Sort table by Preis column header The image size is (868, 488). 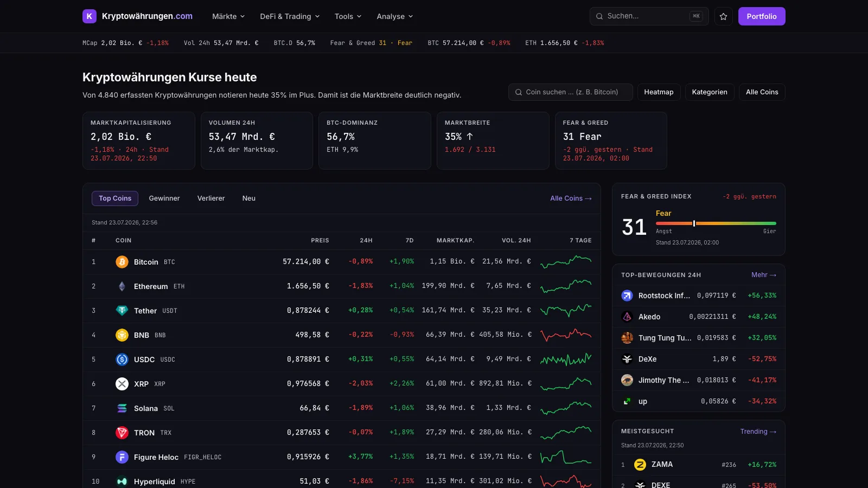(320, 241)
